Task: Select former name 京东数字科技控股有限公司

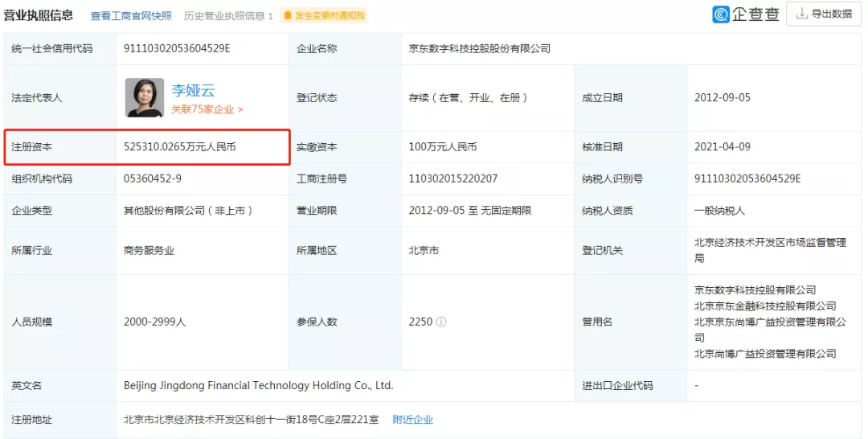Action: click(x=755, y=290)
